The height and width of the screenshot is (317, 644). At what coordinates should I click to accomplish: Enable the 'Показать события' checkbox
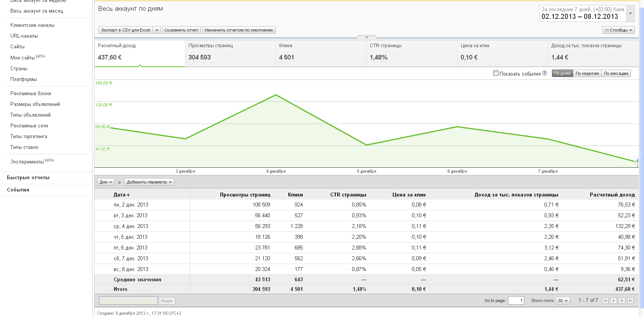click(496, 73)
